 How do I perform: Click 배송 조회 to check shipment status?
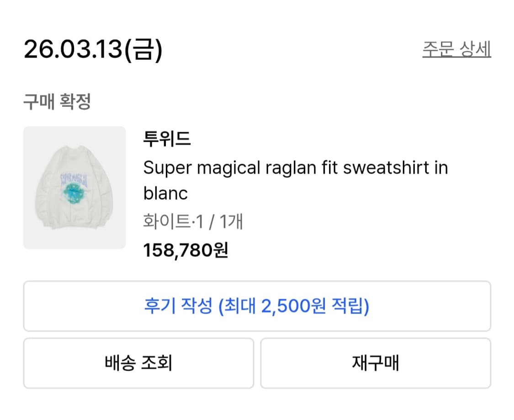coord(138,363)
